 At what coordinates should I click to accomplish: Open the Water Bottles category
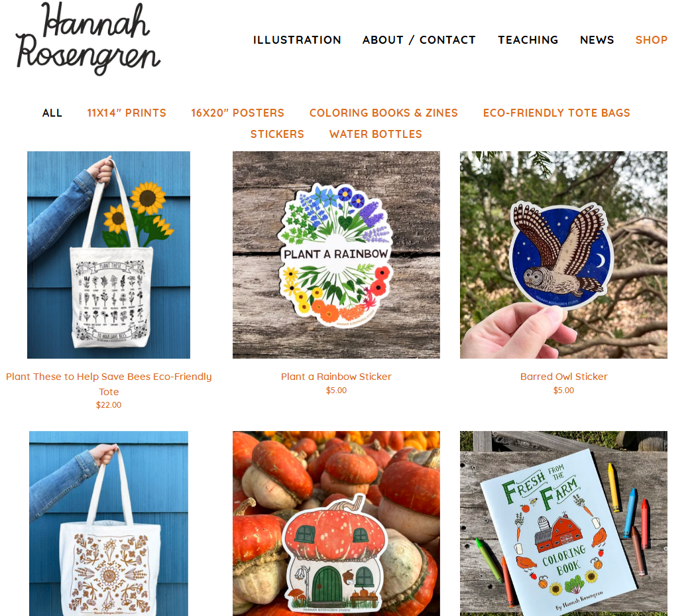click(376, 135)
